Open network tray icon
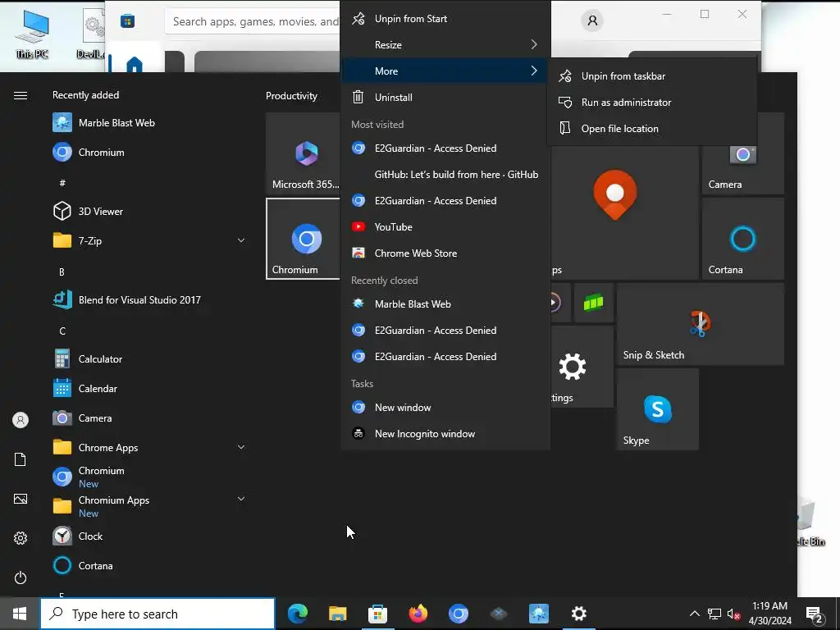Screen dimensions: 840x630 tap(714, 614)
